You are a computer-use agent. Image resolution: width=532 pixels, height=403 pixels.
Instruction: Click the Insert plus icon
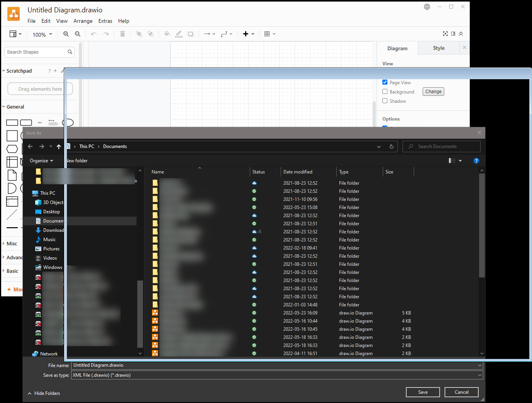(246, 34)
